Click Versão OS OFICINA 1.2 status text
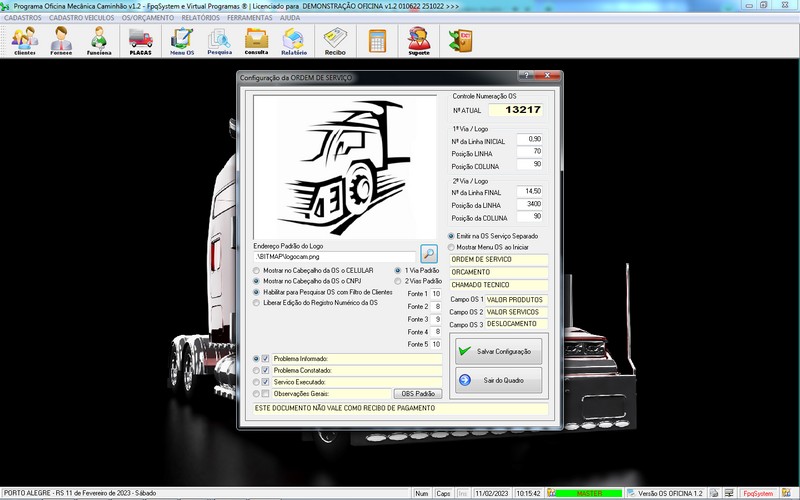The height and width of the screenshot is (500, 800). pyautogui.click(x=670, y=493)
